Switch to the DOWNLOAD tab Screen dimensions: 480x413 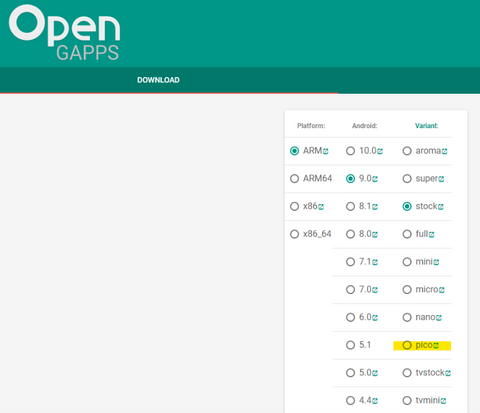click(x=158, y=80)
